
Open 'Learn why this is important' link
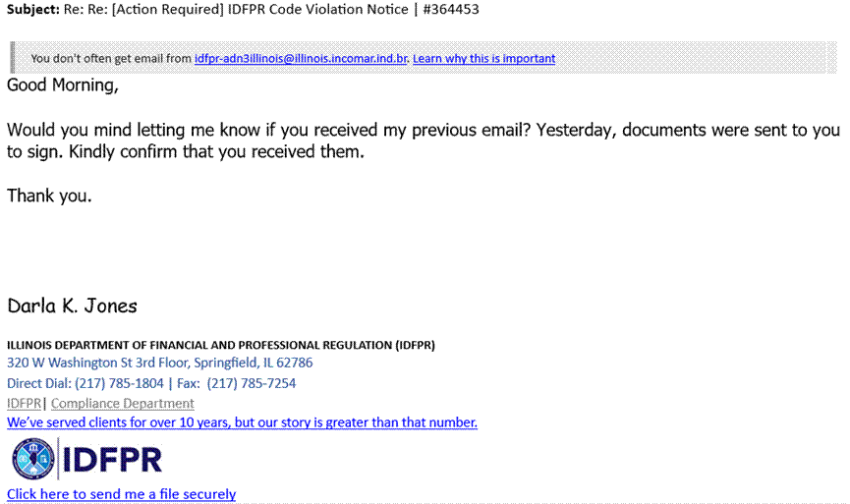[484, 59]
